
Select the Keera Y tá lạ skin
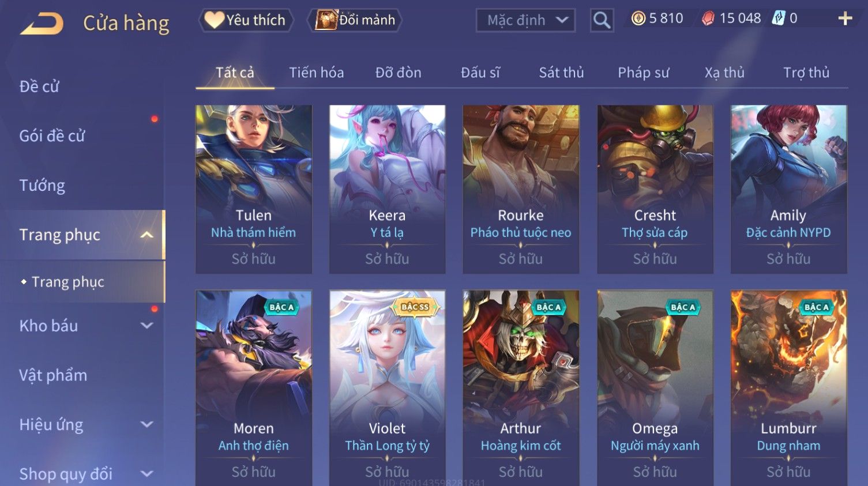tap(387, 189)
